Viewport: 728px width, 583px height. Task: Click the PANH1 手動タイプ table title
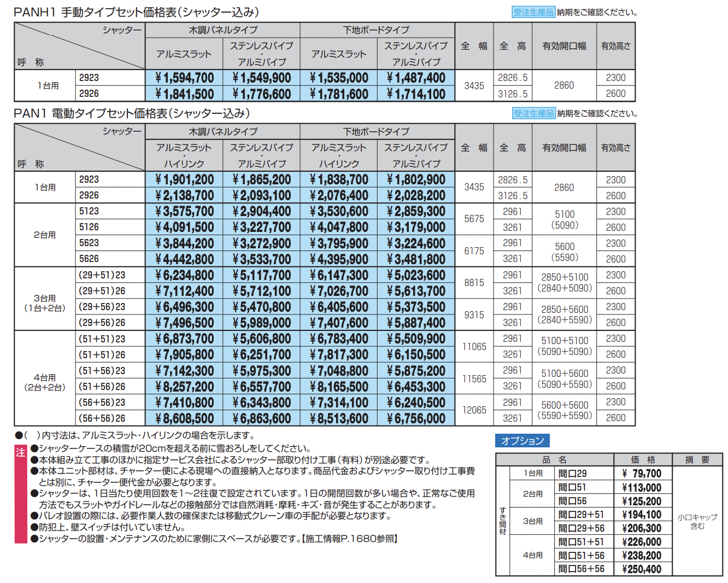(136, 12)
